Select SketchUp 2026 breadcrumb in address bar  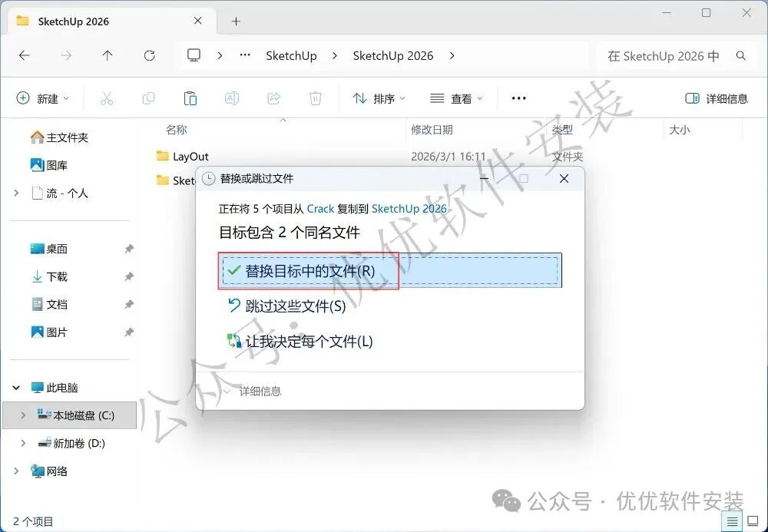(x=392, y=56)
